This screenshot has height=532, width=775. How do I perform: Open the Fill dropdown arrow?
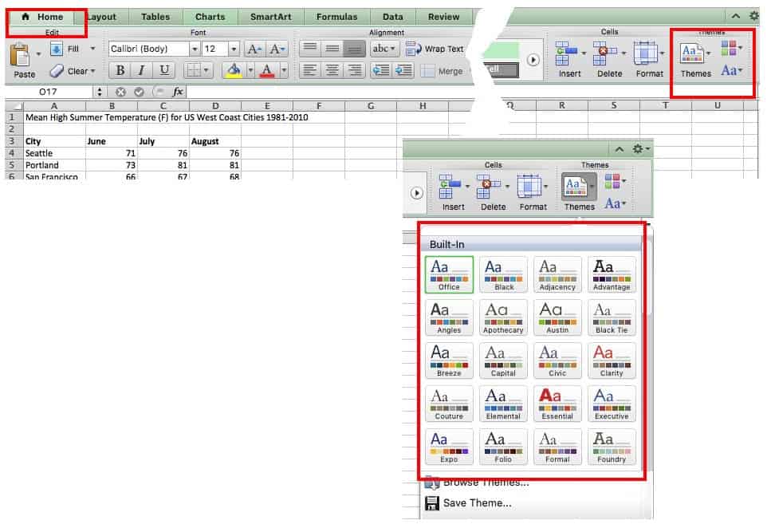pos(92,49)
